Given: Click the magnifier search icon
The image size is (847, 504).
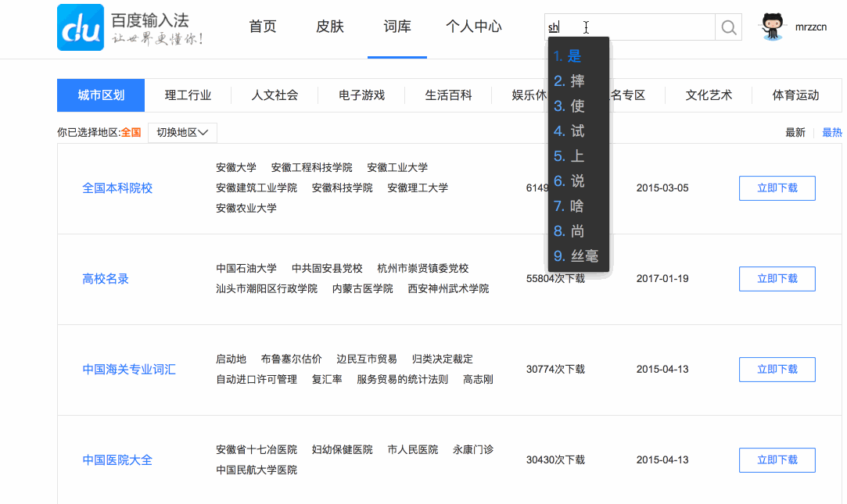Looking at the screenshot, I should point(728,27).
